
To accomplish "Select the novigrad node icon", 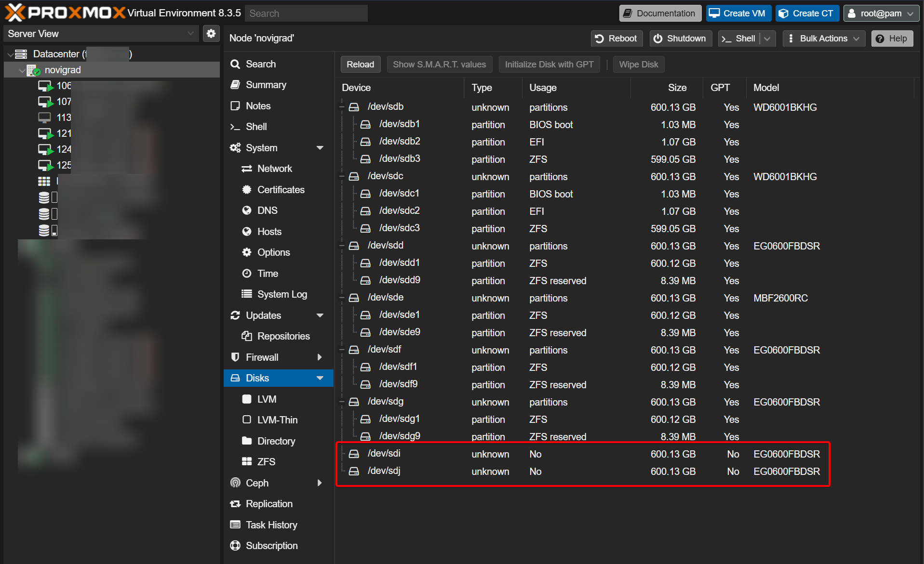I will [x=33, y=70].
